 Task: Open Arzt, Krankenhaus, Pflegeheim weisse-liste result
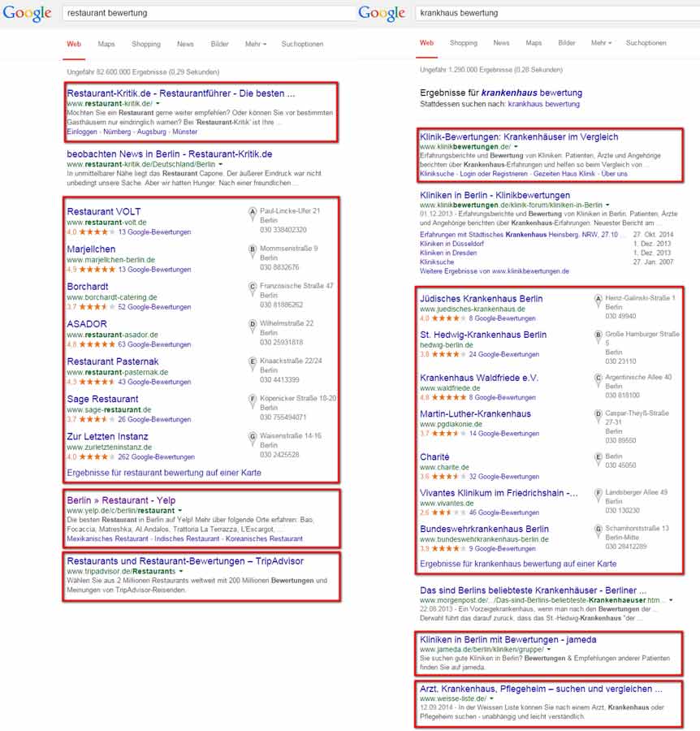(541, 689)
